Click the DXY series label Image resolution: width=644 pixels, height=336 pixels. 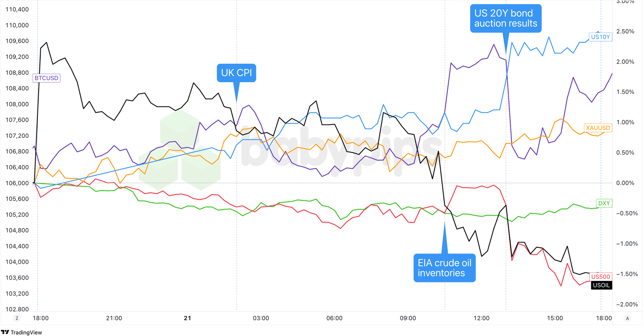[x=604, y=203]
